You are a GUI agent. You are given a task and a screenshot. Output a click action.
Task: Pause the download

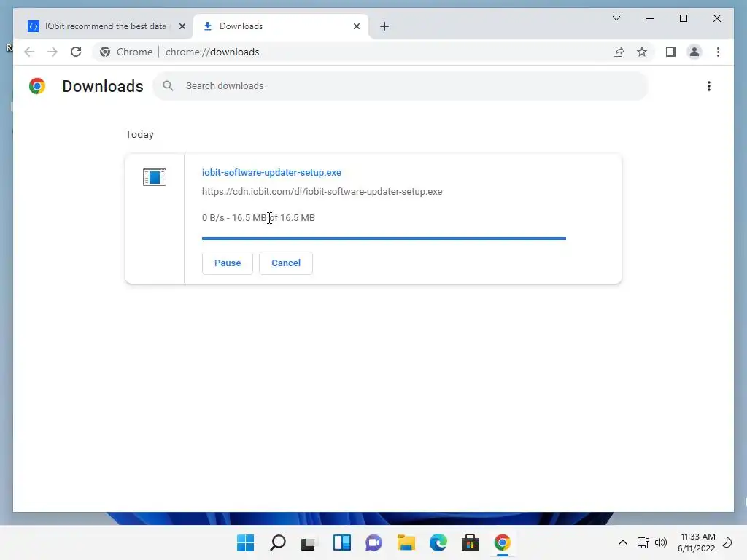228,262
